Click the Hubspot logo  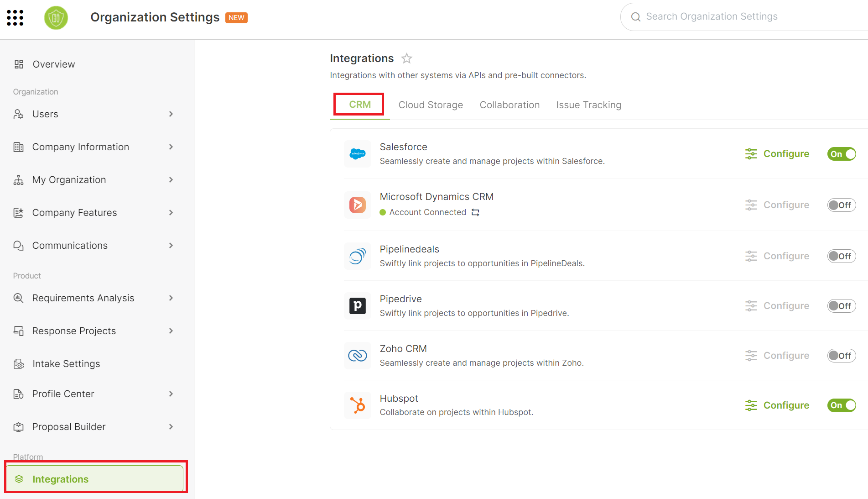358,405
